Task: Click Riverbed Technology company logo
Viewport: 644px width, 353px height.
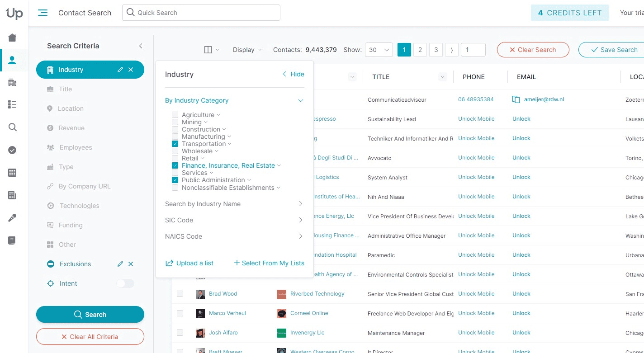Action: [282, 294]
